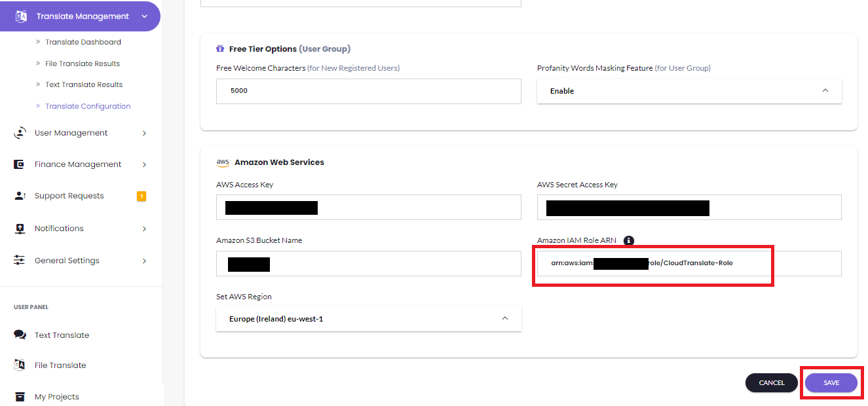Open the My Projects archive icon
Viewport: 868px width, 406px height.
[x=20, y=397]
